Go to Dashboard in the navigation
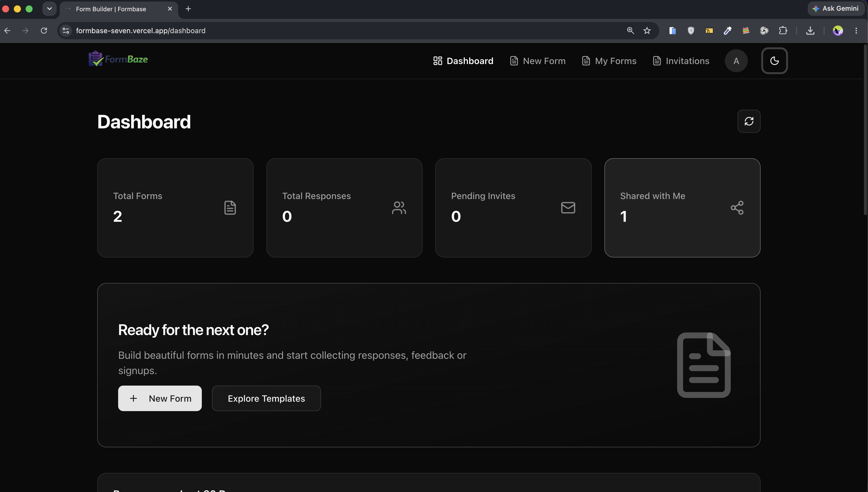The width and height of the screenshot is (868, 492). pos(463,61)
